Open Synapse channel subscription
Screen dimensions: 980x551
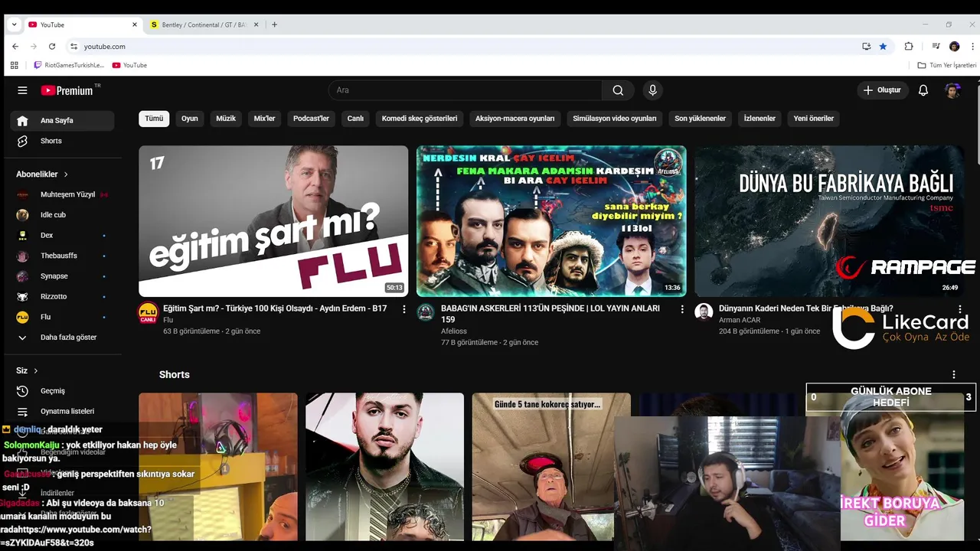coord(62,276)
